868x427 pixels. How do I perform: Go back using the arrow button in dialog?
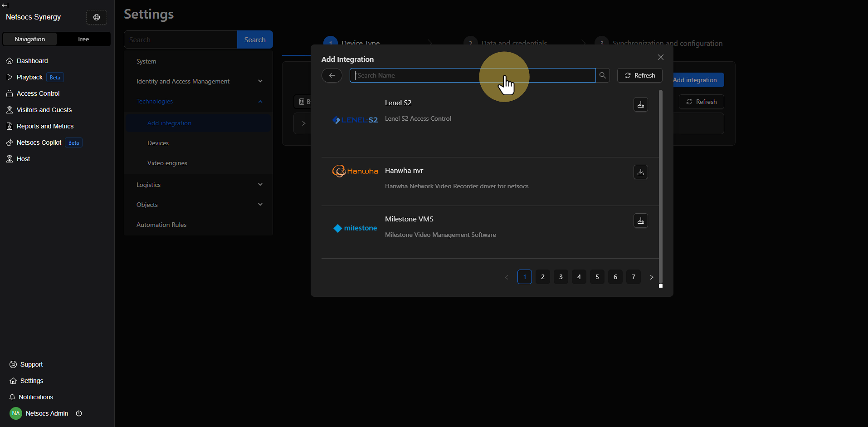pyautogui.click(x=332, y=75)
